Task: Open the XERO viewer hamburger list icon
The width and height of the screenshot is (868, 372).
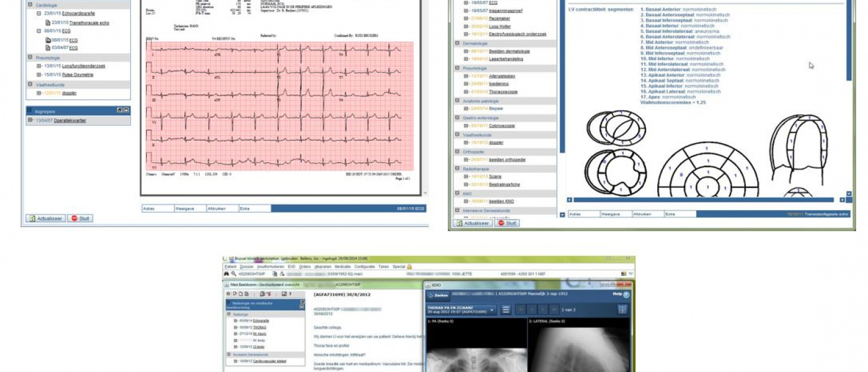Action: 506,309
